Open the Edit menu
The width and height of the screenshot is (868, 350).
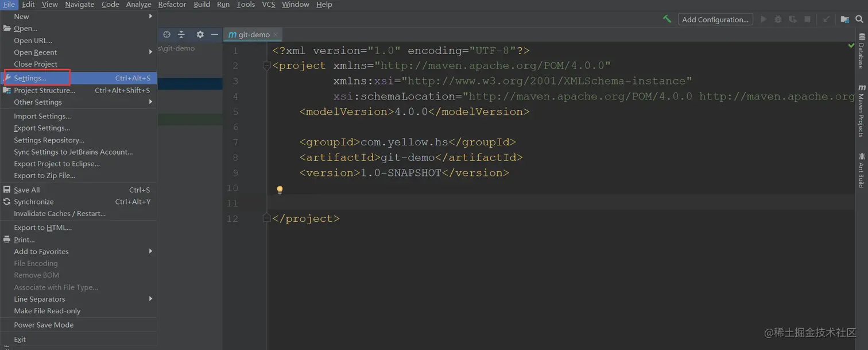28,5
